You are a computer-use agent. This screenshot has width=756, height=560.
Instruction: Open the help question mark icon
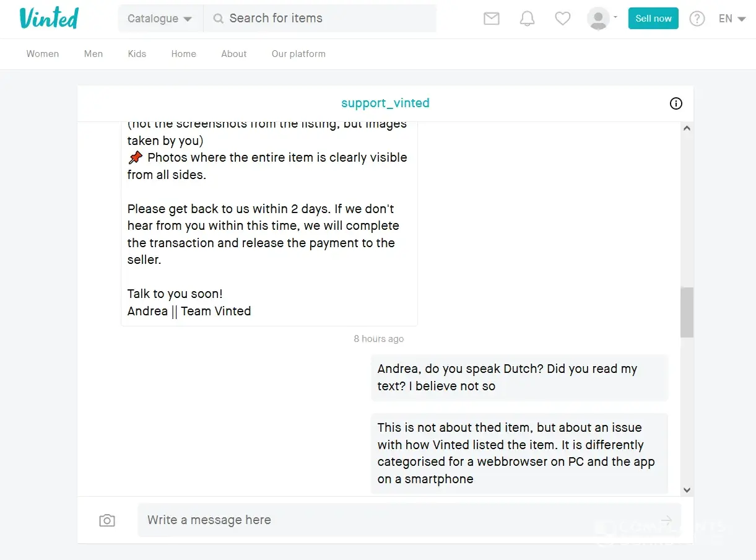[x=697, y=19]
